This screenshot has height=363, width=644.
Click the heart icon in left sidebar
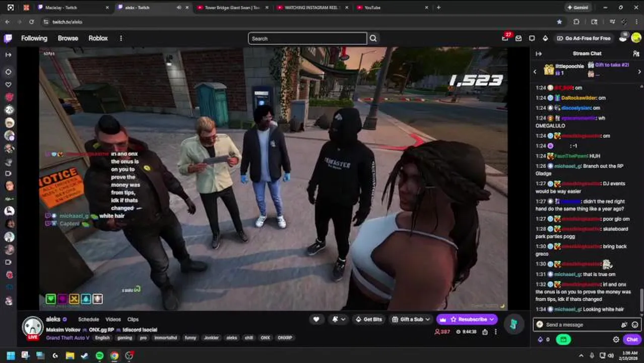point(8,84)
